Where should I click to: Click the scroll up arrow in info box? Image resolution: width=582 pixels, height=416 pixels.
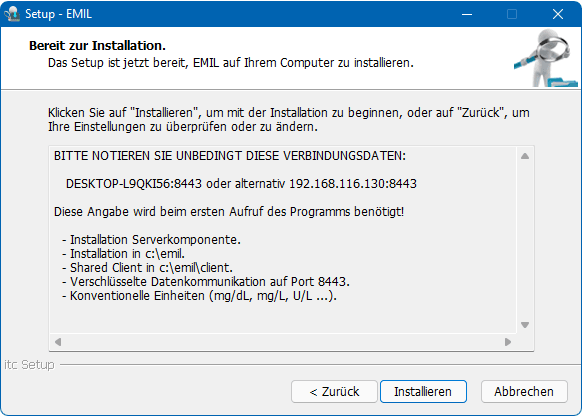(x=525, y=156)
